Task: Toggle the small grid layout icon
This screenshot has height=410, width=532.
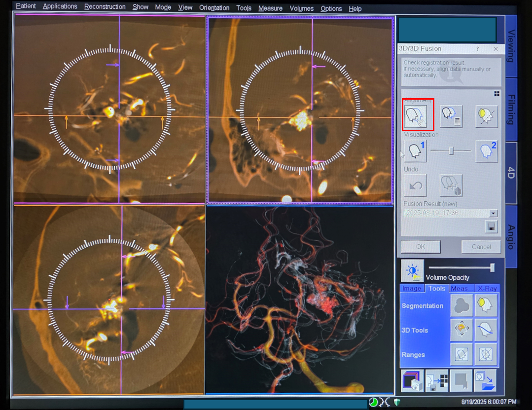Action: tap(497, 94)
